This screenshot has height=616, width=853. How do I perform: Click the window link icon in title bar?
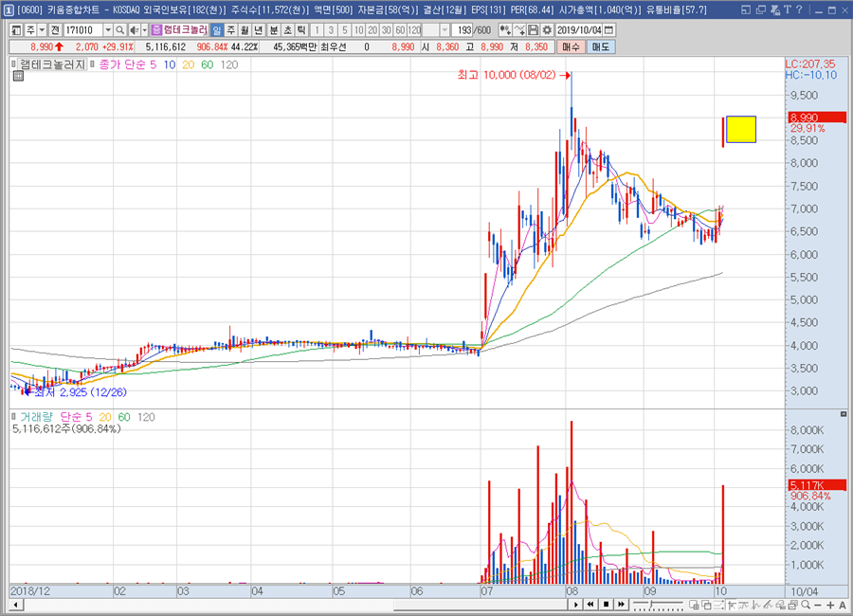point(746,9)
